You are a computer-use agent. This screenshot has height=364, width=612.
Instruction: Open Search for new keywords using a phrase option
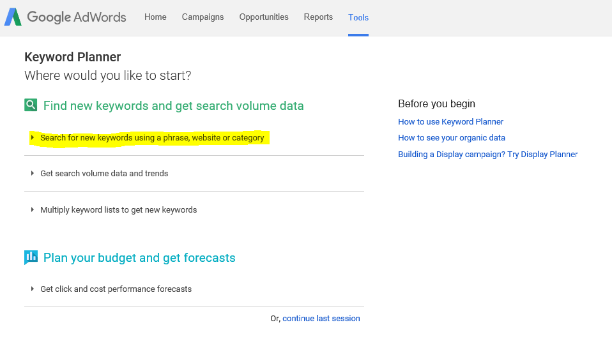[x=152, y=138]
